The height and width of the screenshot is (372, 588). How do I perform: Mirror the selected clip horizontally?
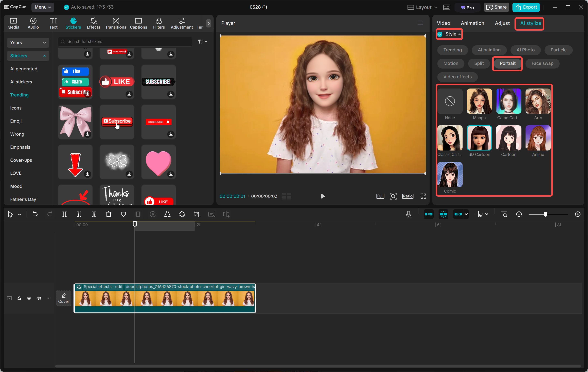pos(167,214)
